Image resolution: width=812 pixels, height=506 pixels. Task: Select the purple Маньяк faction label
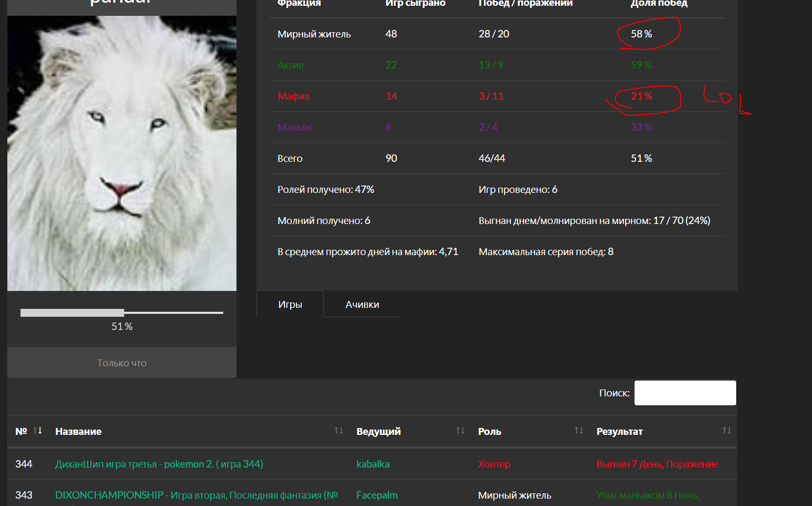pyautogui.click(x=294, y=128)
